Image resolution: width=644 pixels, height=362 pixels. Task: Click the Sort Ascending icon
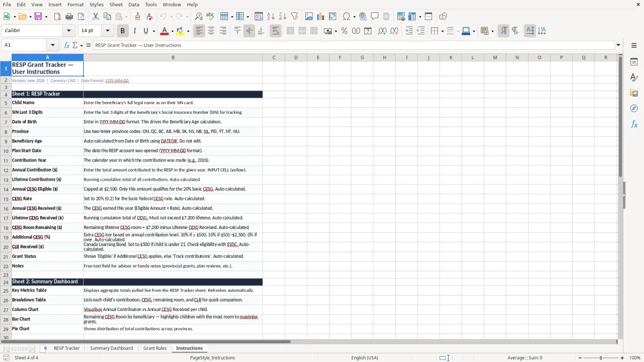270,17
